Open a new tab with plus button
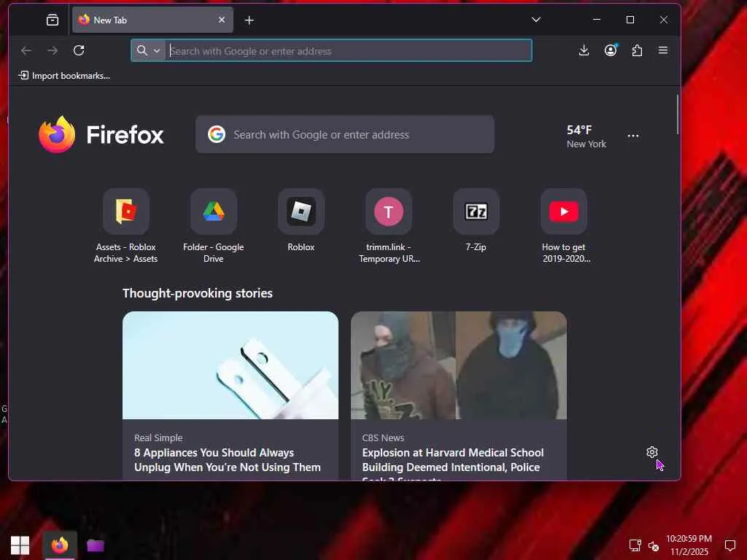Viewport: 747px width, 560px height. point(249,20)
